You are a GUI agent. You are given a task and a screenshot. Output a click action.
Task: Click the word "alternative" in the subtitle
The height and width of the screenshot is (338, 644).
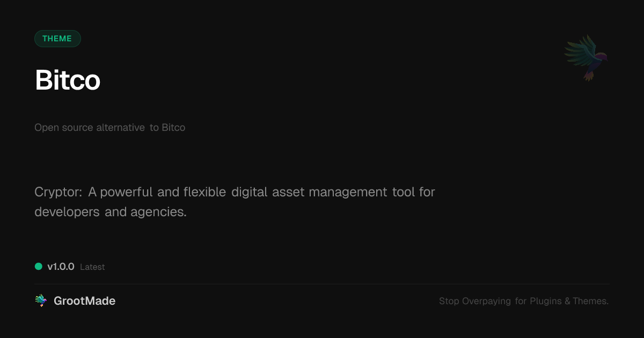click(120, 128)
